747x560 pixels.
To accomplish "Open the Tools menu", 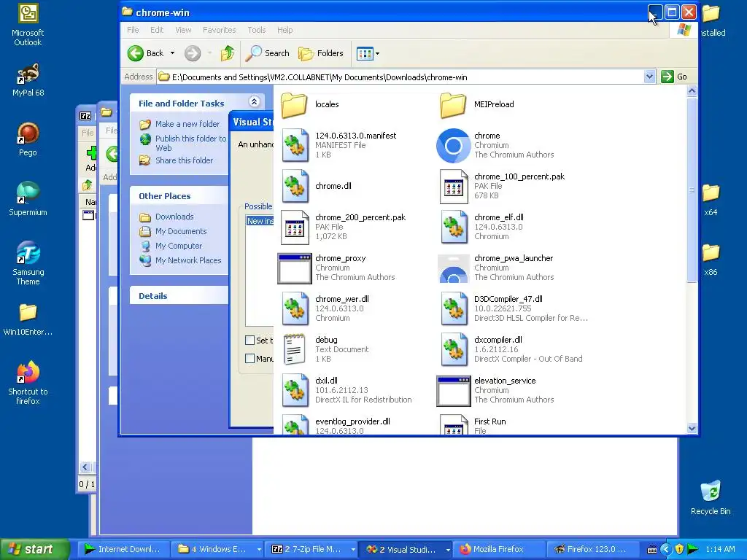I will pyautogui.click(x=256, y=30).
